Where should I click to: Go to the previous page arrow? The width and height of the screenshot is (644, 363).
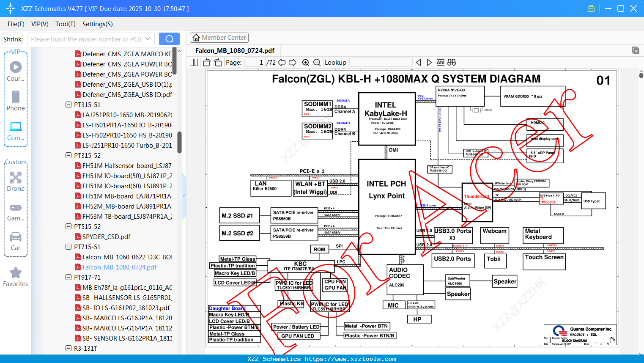click(282, 62)
